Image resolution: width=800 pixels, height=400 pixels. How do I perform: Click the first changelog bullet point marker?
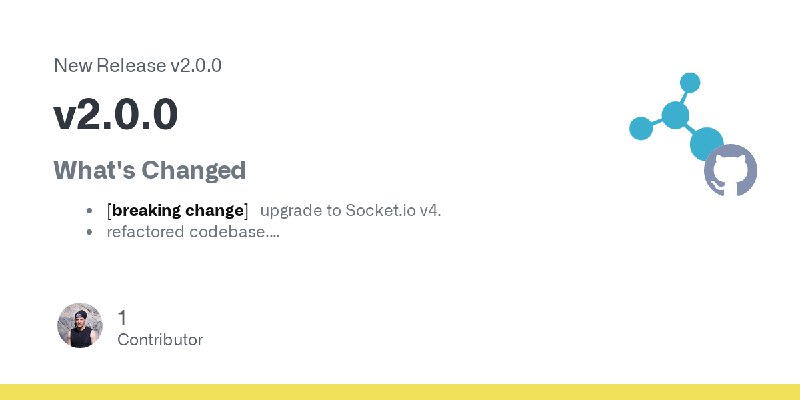pyautogui.click(x=89, y=211)
